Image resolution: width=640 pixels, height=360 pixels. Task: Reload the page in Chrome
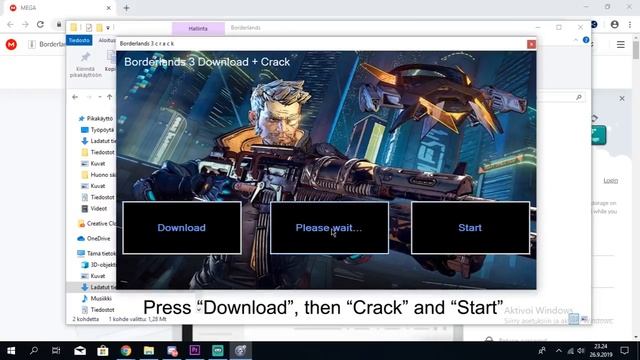tap(40, 24)
